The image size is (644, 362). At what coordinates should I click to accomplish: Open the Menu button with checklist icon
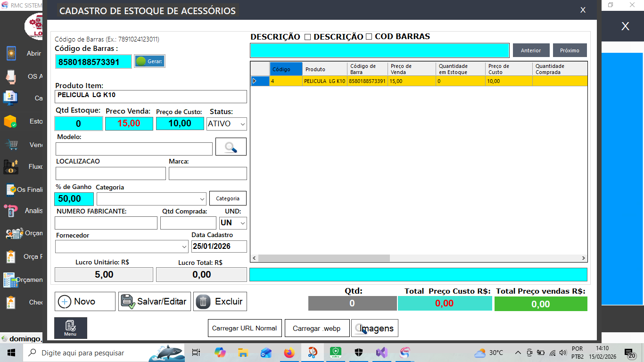(70, 328)
